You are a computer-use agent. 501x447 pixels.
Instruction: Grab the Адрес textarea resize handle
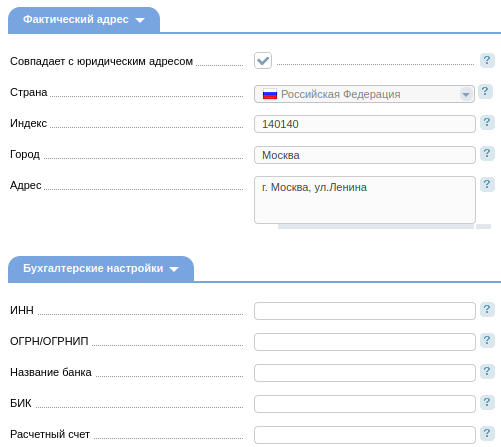483,227
